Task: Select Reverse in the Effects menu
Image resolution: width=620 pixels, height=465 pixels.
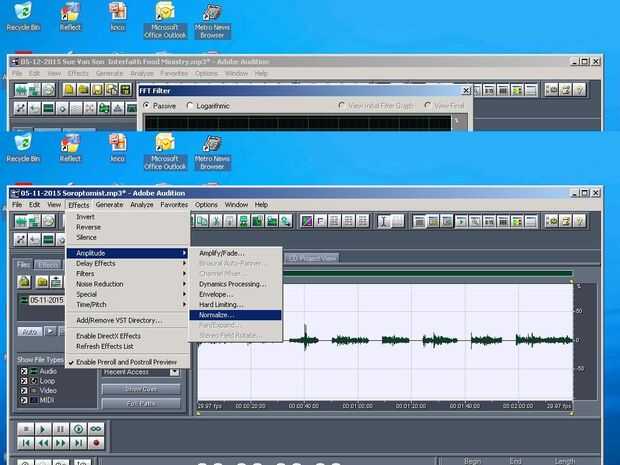Action: click(x=127, y=227)
